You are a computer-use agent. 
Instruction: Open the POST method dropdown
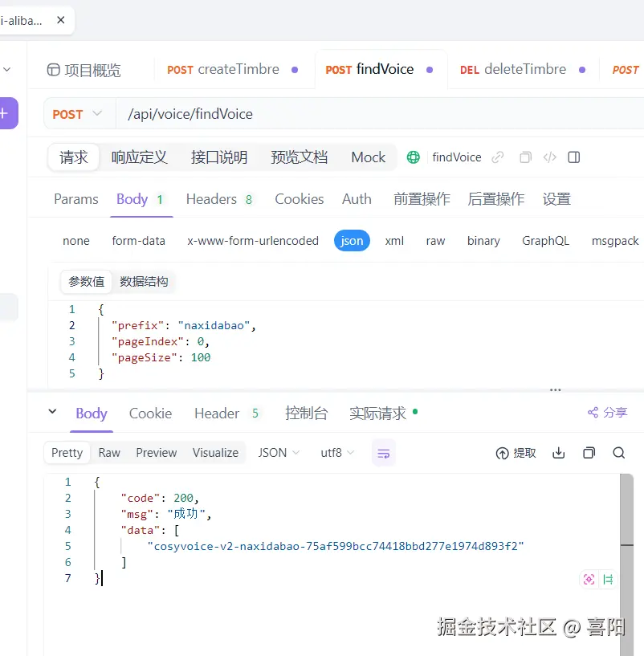pyautogui.click(x=78, y=114)
